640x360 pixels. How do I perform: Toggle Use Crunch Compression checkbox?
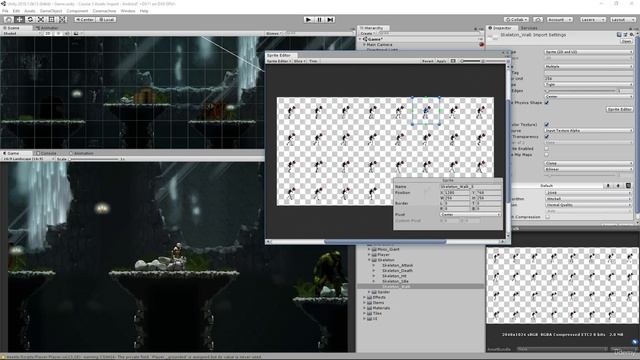pyautogui.click(x=548, y=217)
